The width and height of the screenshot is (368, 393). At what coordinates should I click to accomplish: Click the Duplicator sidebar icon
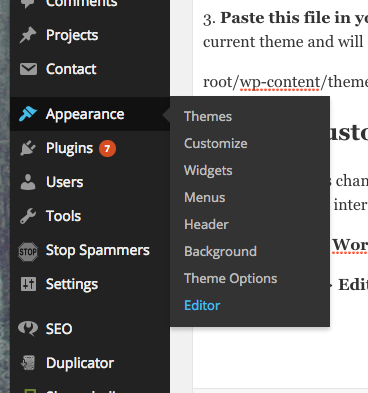28,363
